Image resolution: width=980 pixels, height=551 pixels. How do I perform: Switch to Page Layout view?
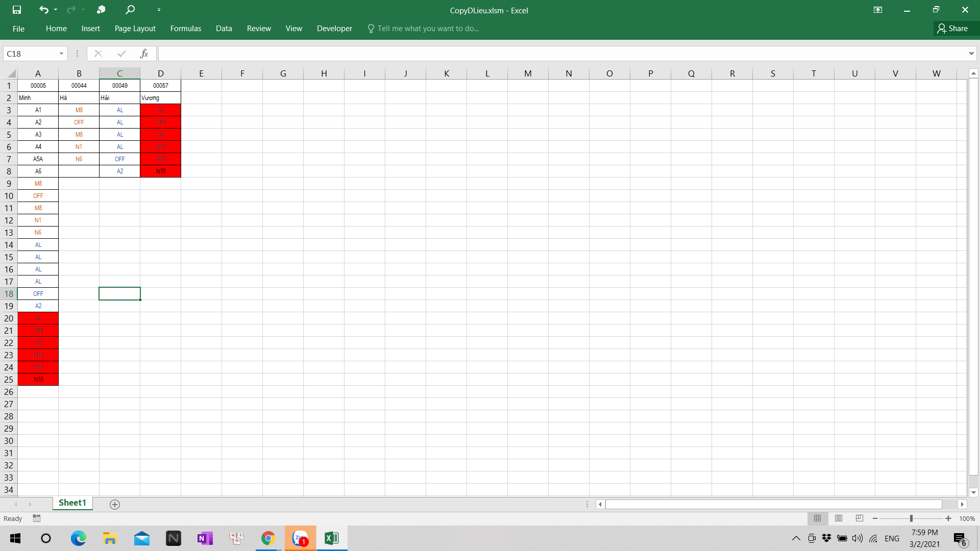click(x=839, y=518)
